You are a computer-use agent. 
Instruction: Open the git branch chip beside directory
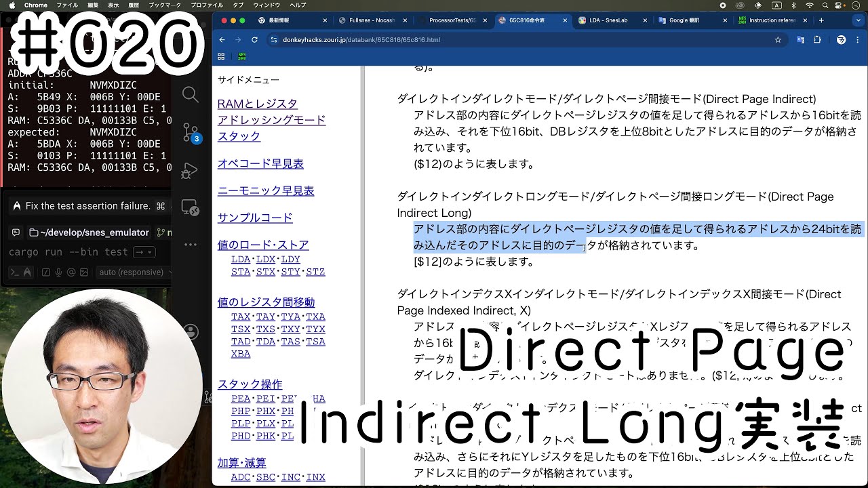pyautogui.click(x=164, y=232)
